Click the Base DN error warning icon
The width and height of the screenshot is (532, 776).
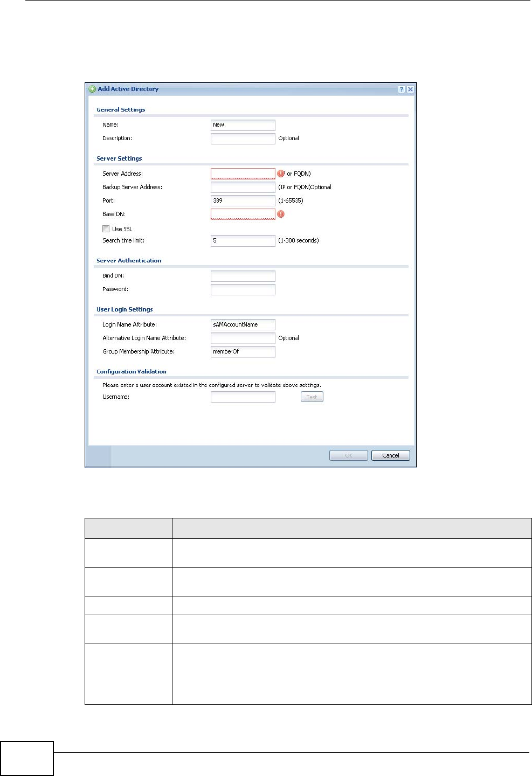tap(281, 214)
